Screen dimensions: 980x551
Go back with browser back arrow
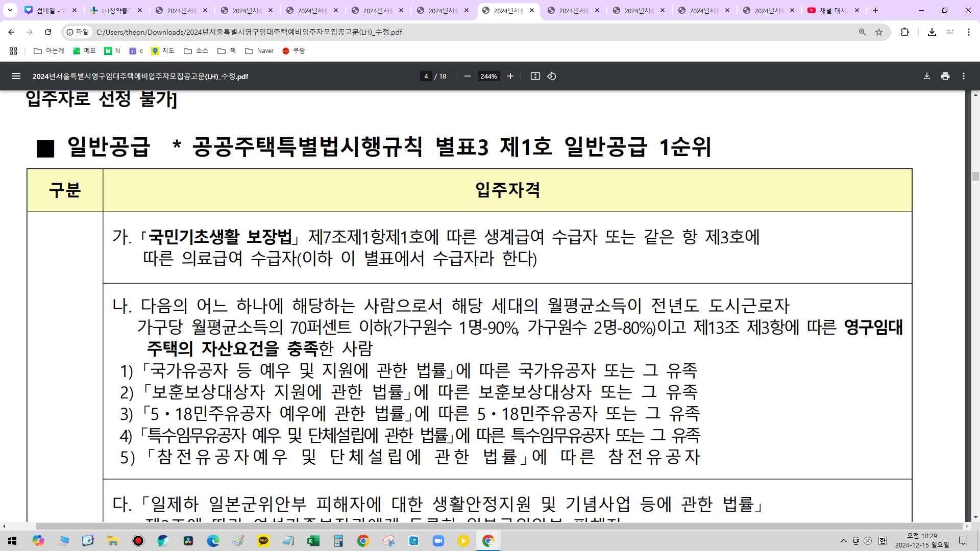coord(11,32)
